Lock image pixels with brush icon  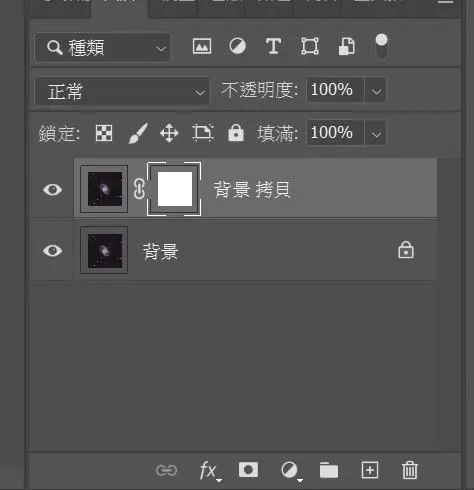(138, 133)
